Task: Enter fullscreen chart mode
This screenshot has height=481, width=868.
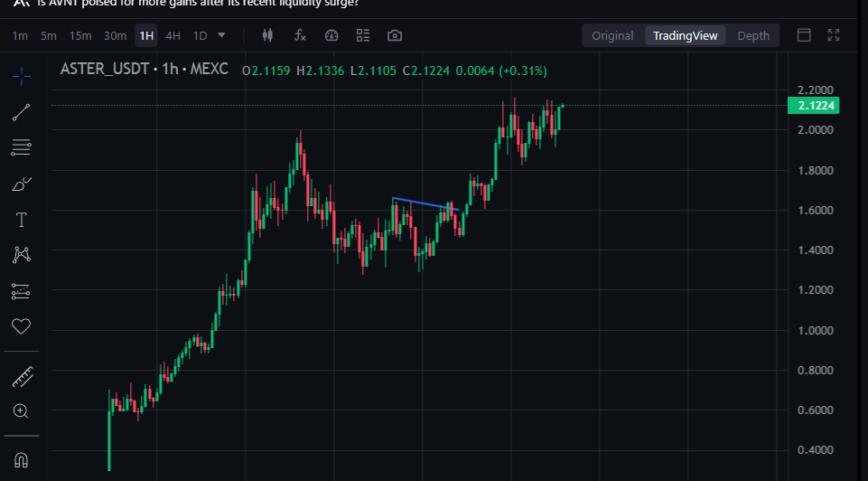Action: tap(834, 35)
